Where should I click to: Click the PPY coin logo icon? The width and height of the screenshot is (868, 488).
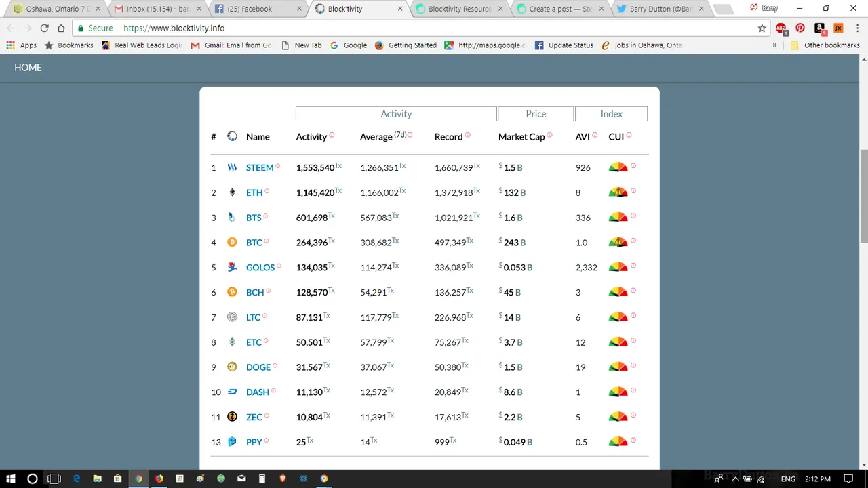232,441
